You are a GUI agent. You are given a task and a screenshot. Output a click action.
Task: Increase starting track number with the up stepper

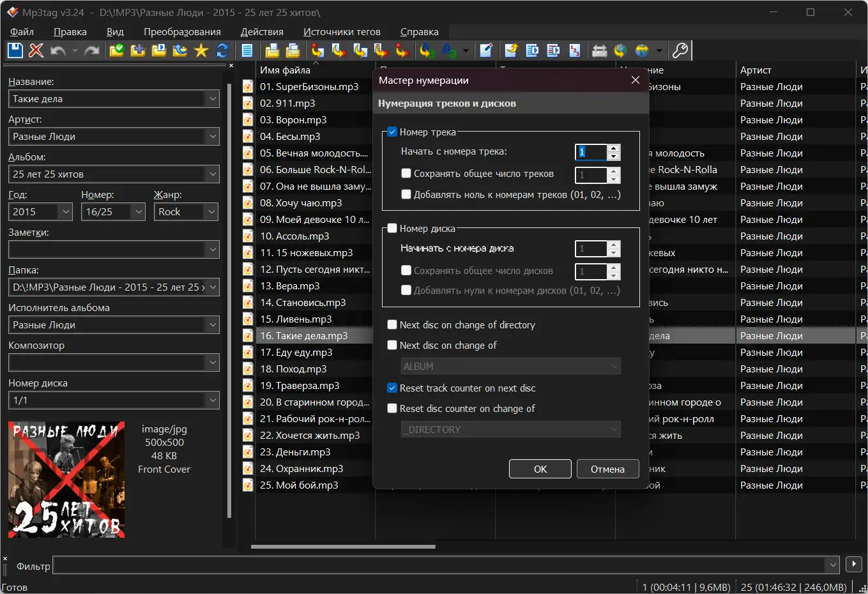pos(613,148)
